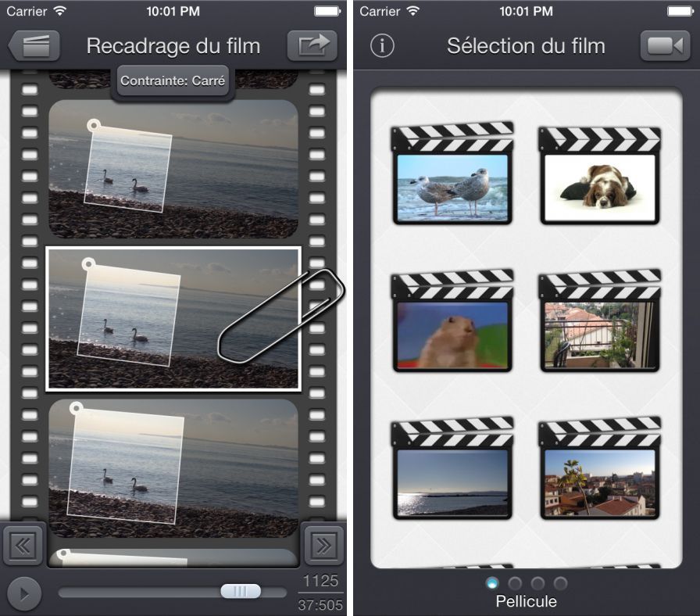
Task: Tap the share export icon
Action: [312, 45]
